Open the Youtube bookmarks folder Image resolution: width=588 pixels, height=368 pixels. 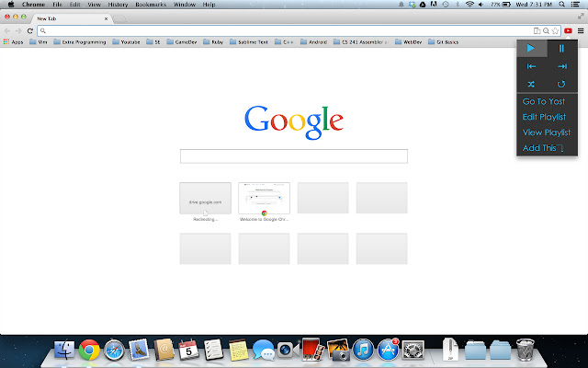point(126,42)
